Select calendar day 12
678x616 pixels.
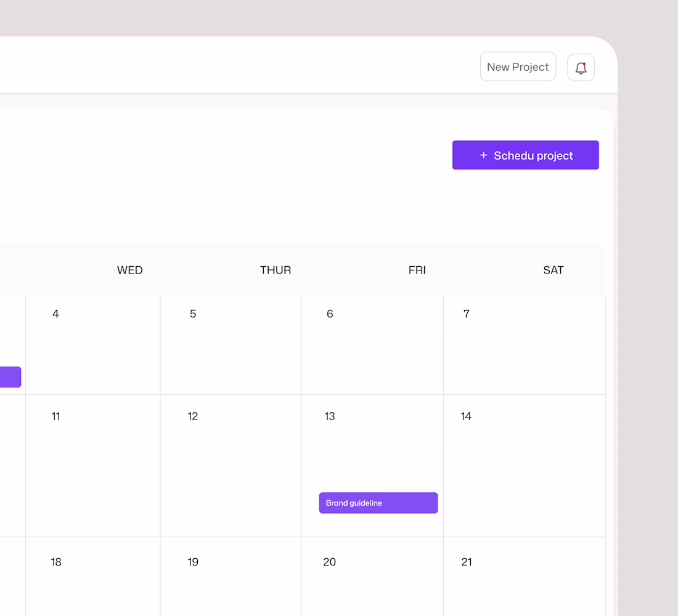193,416
